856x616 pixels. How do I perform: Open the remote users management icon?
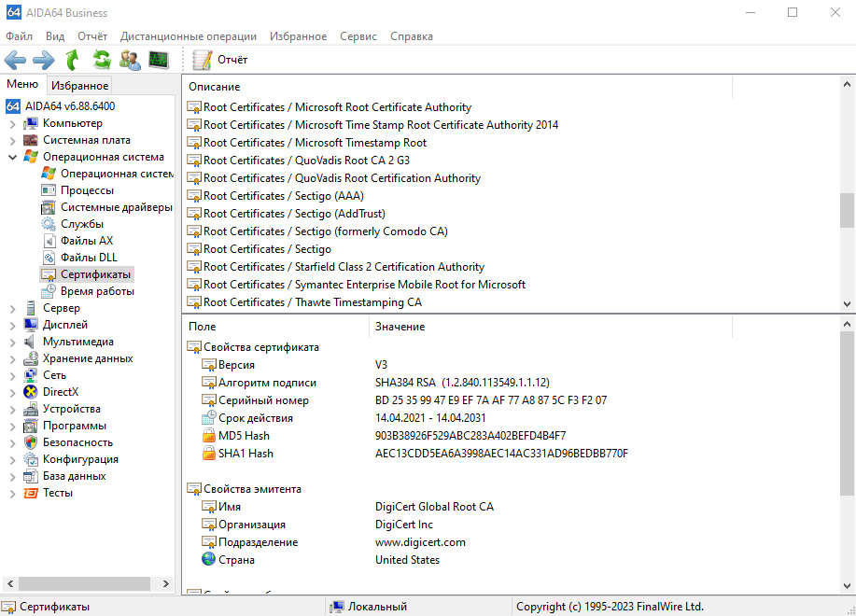click(131, 60)
